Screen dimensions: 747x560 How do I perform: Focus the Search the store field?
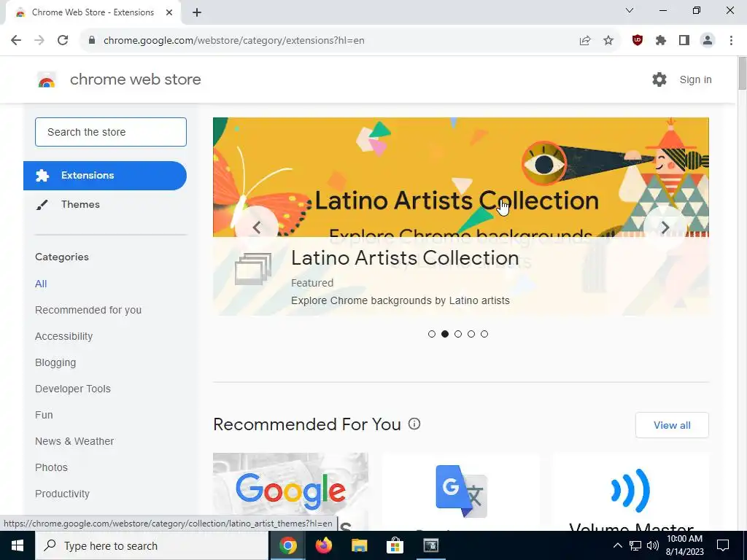[x=111, y=132]
